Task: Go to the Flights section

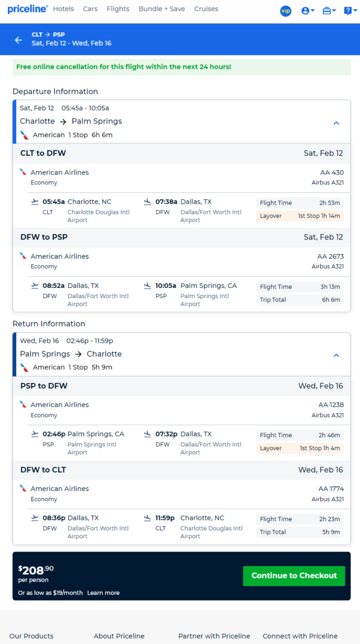Action: click(118, 9)
